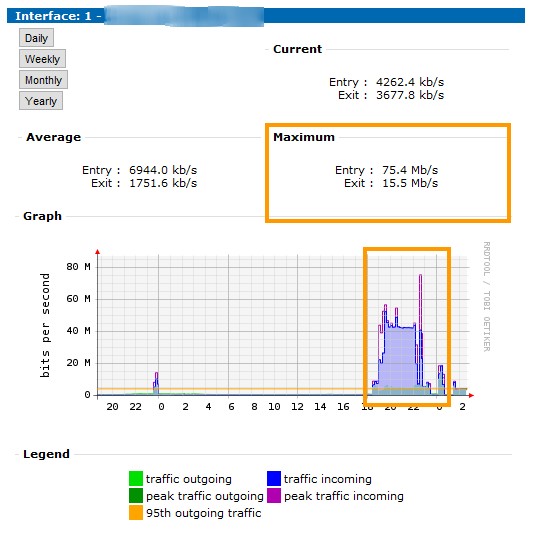
Task: Click the Average section heading
Action: [53, 137]
